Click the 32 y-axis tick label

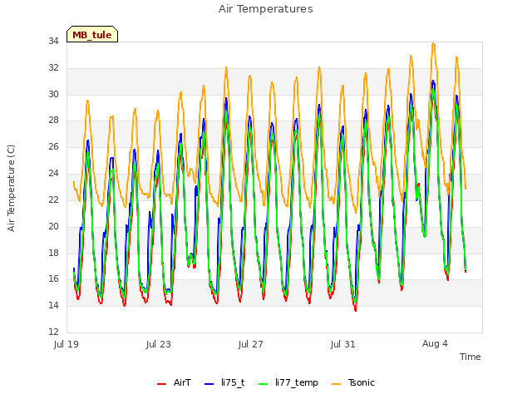pos(53,68)
